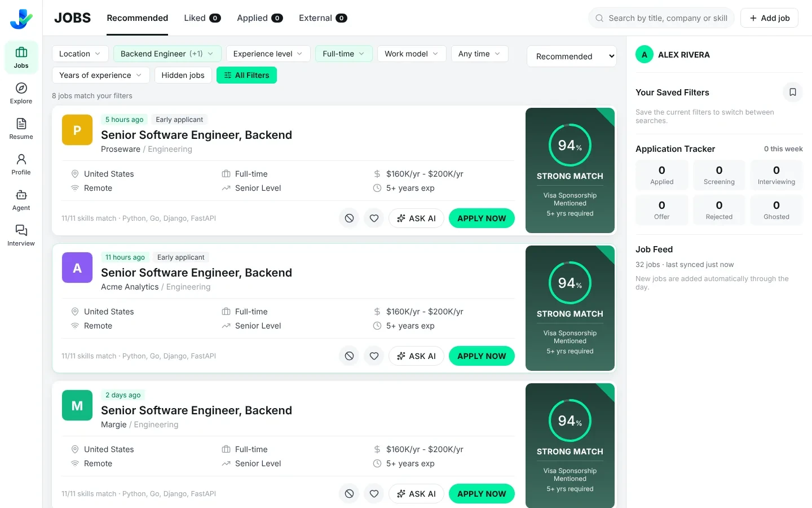Open the Agent sidebar item
The image size is (812, 508).
(x=21, y=200)
